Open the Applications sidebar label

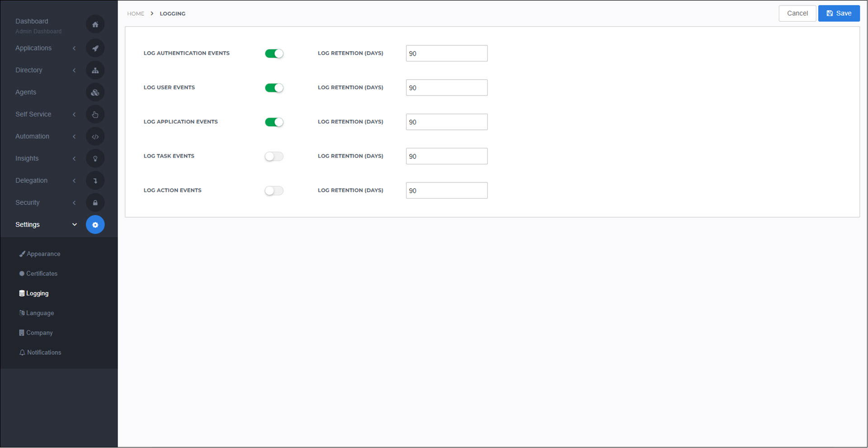[33, 48]
